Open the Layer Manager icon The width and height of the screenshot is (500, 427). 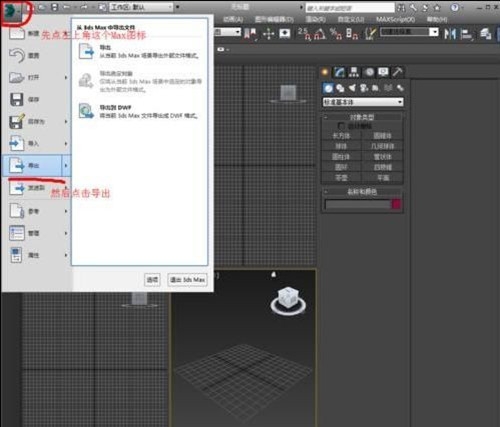click(x=485, y=34)
